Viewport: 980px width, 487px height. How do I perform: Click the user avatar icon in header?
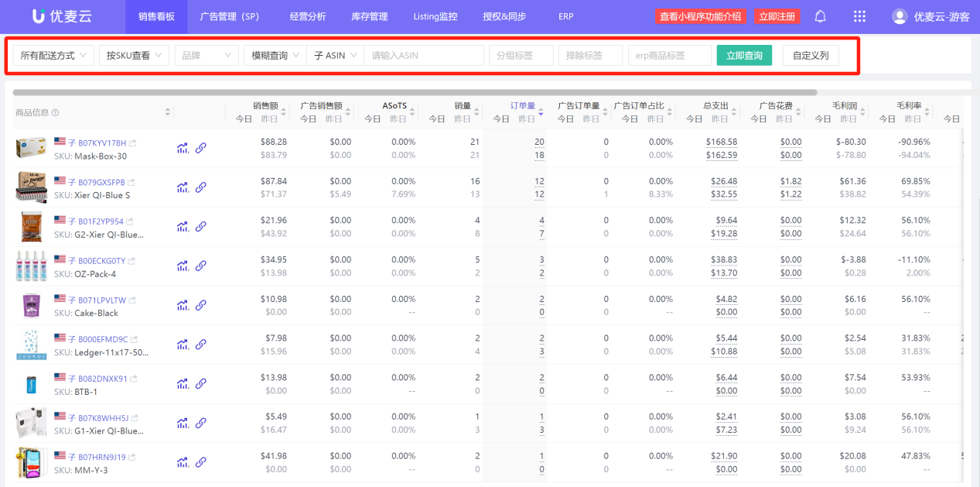(900, 16)
